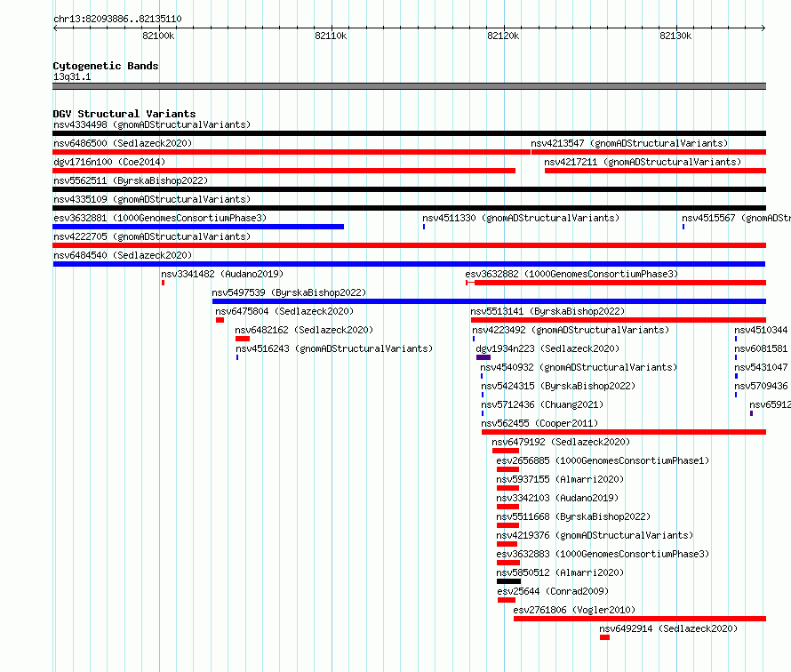791x672 pixels.
Task: Click the nsv6482162 red variant marker
Action: [x=243, y=339]
